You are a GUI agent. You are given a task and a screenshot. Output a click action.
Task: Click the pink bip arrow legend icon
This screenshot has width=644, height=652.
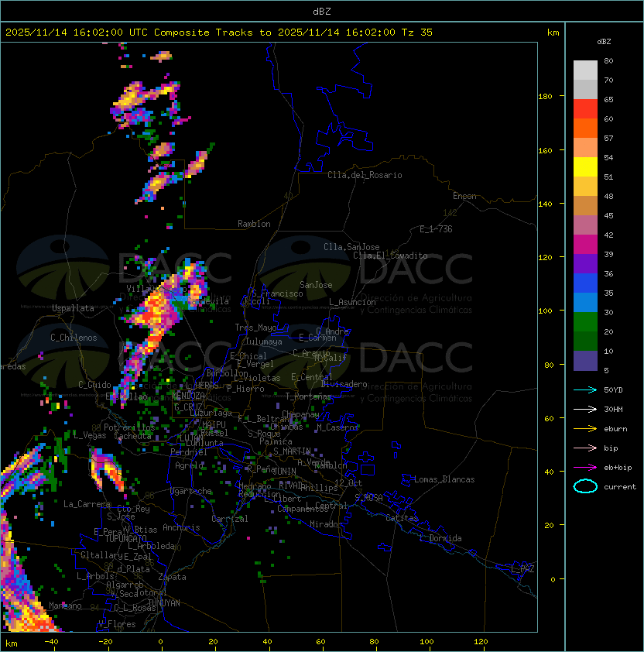585,448
